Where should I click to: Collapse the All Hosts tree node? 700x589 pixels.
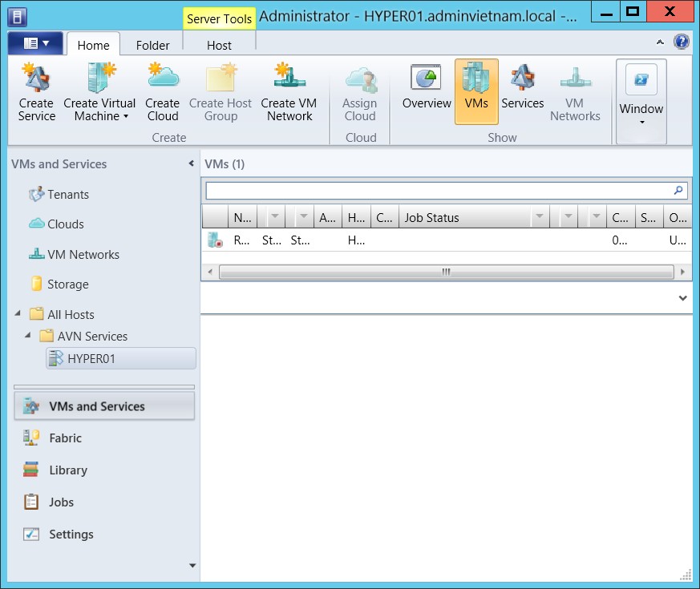[18, 313]
